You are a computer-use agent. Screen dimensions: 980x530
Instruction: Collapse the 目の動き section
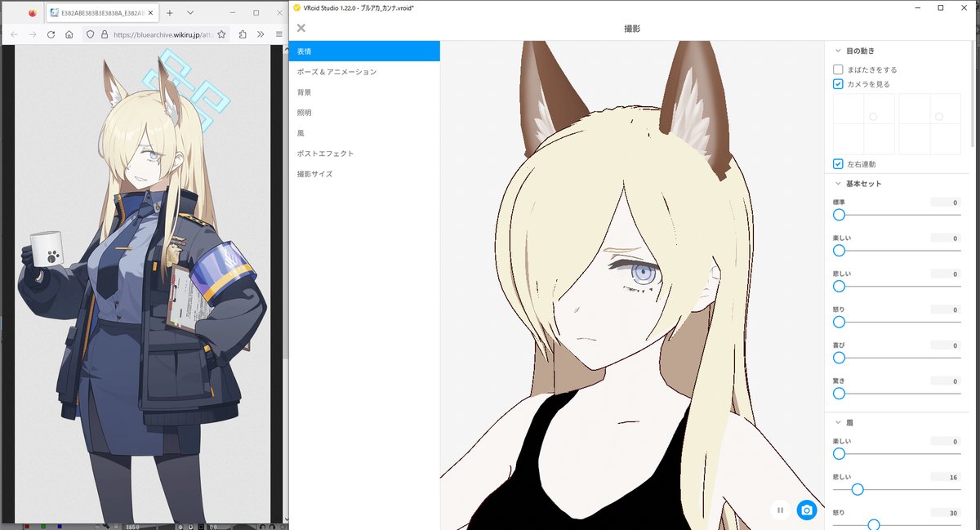837,51
